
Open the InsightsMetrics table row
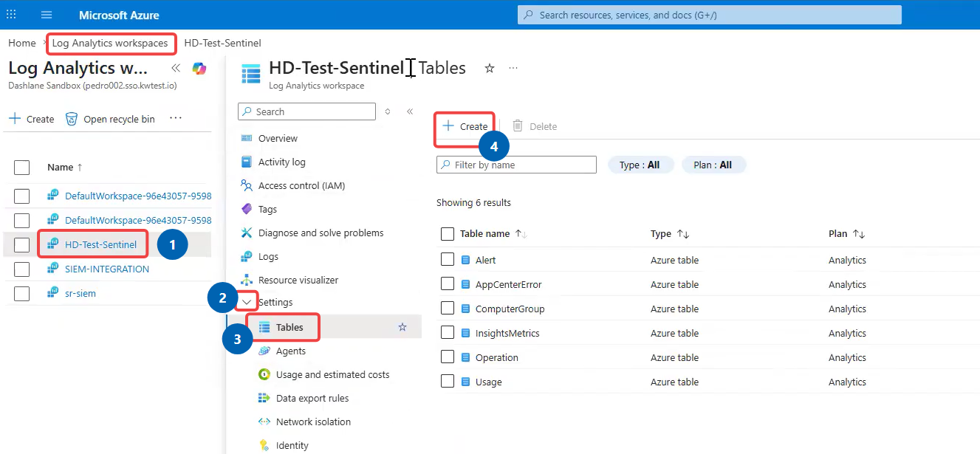point(507,333)
